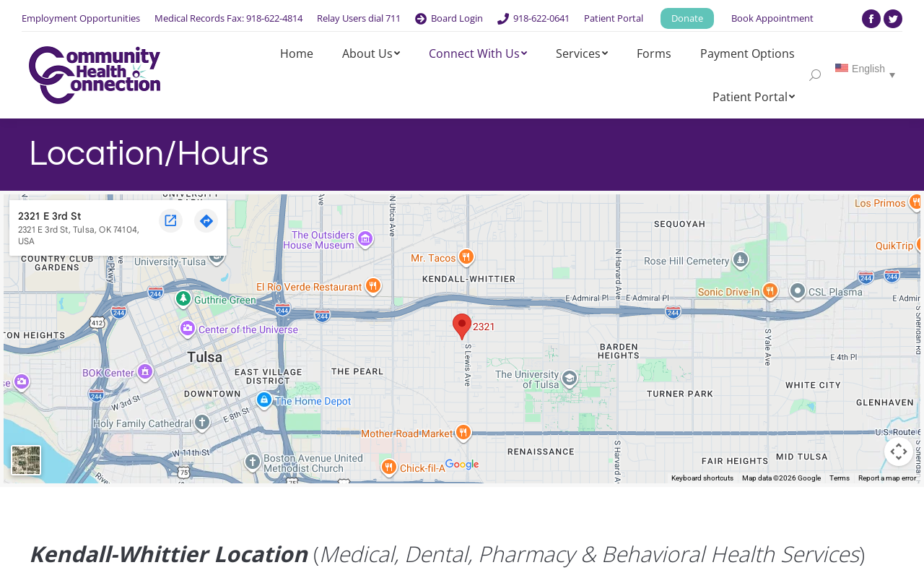
Task: Click the Mother Road Market marker
Action: click(x=463, y=433)
